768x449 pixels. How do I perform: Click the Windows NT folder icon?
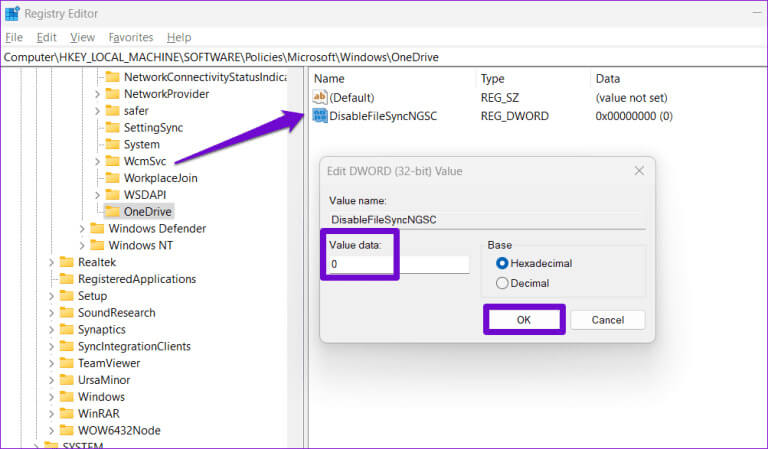97,245
